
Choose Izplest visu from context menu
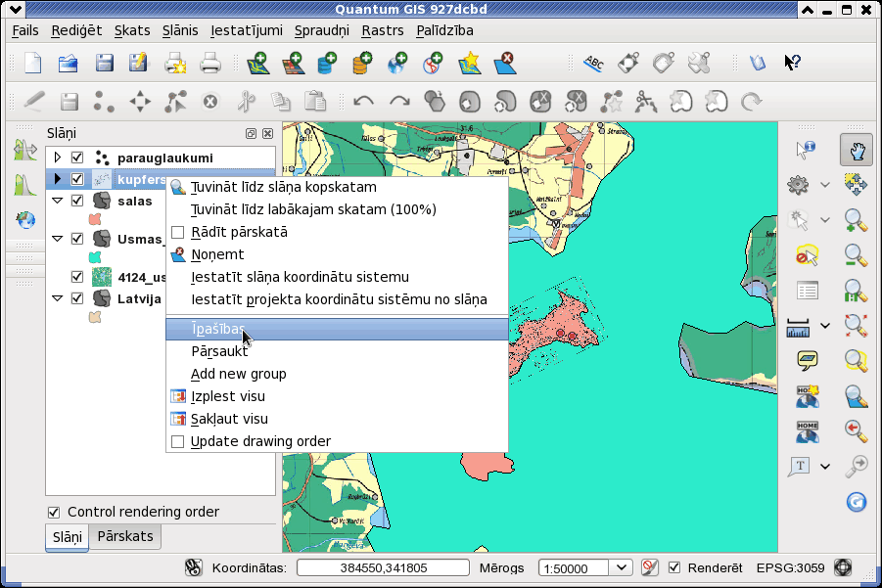click(x=337, y=396)
